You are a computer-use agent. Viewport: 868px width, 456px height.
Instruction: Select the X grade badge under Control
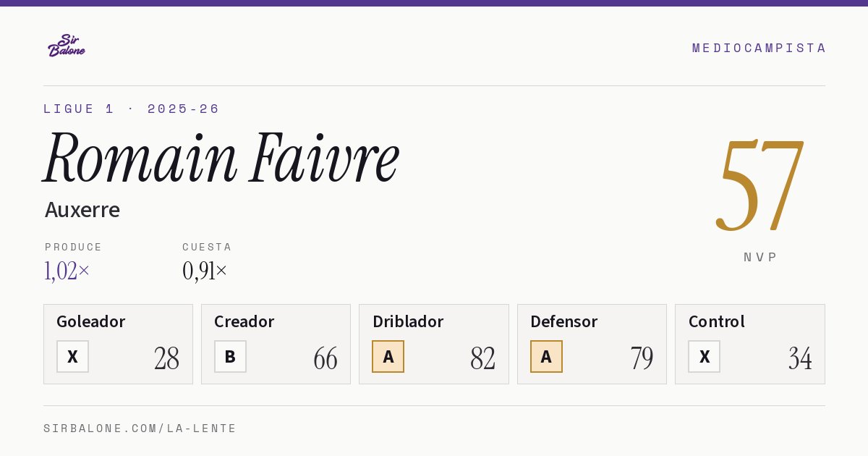click(x=704, y=356)
